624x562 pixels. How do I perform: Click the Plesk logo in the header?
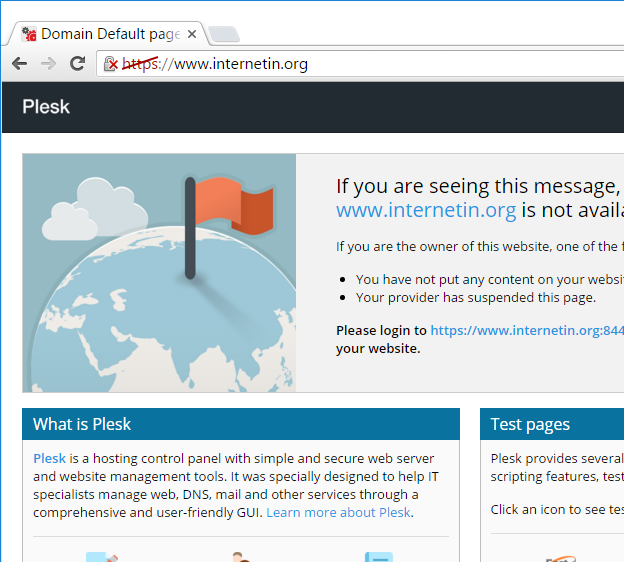pos(46,107)
